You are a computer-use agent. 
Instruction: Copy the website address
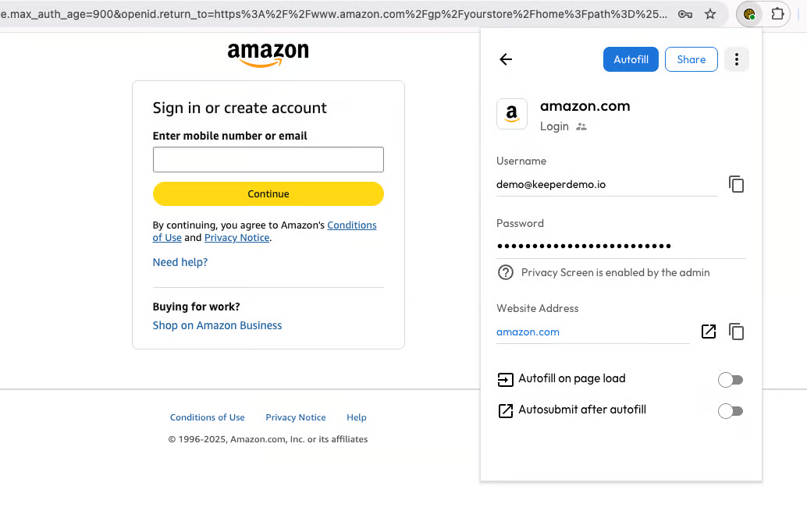click(736, 332)
